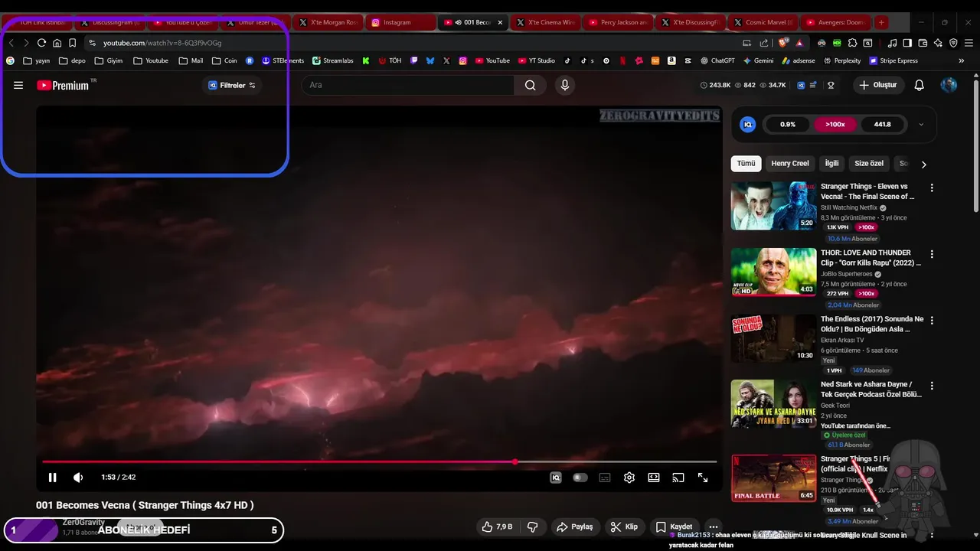Image resolution: width=980 pixels, height=551 pixels.
Task: Open Brave Shields lion icon
Action: pyautogui.click(x=782, y=43)
